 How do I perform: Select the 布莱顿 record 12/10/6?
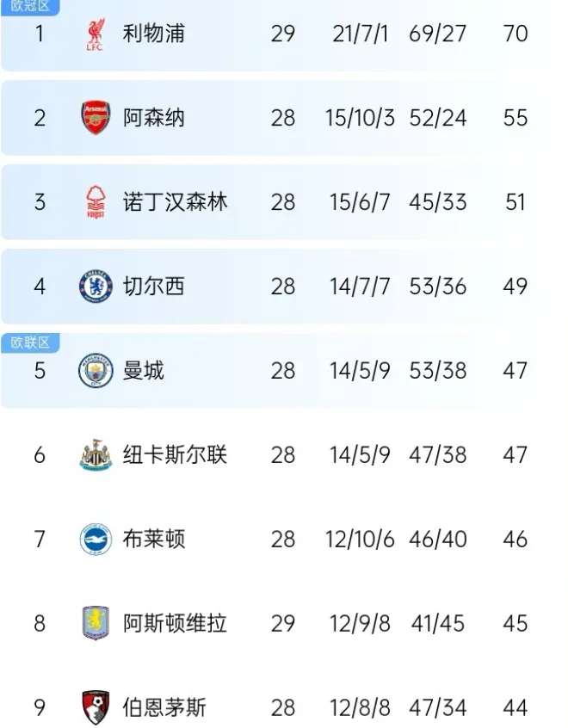tap(360, 539)
